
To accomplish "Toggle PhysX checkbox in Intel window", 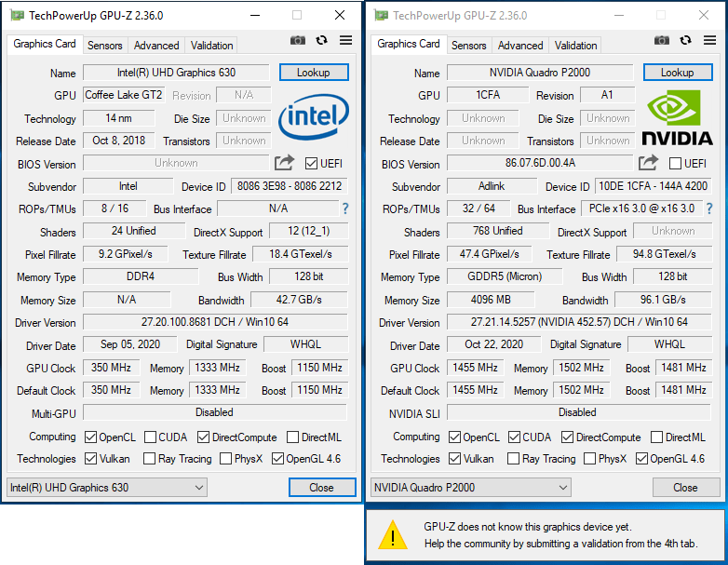I will tap(225, 459).
